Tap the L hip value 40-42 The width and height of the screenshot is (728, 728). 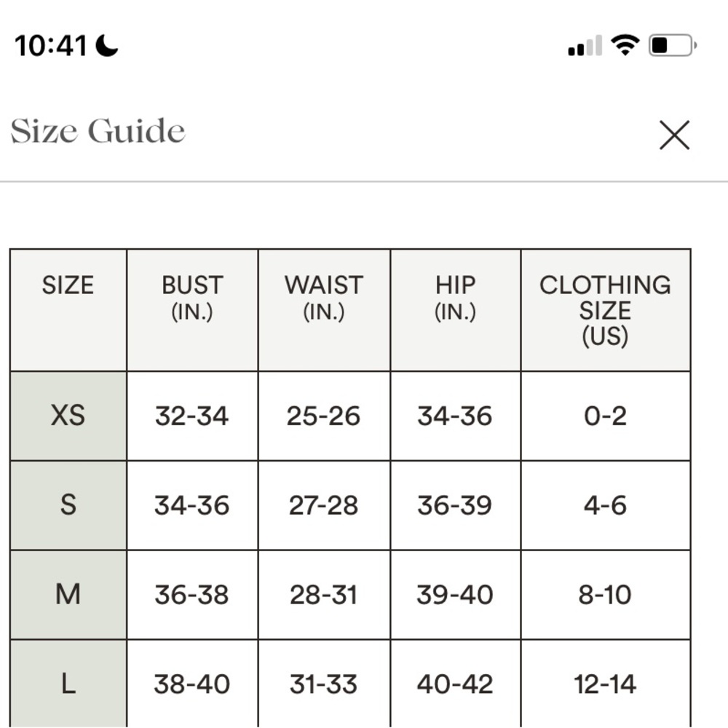click(x=454, y=684)
